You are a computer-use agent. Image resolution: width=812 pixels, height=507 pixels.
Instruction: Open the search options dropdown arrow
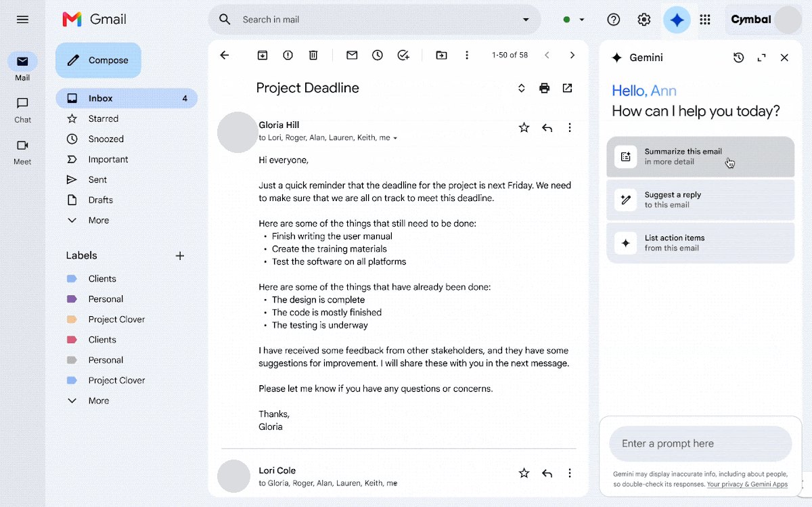point(526,20)
